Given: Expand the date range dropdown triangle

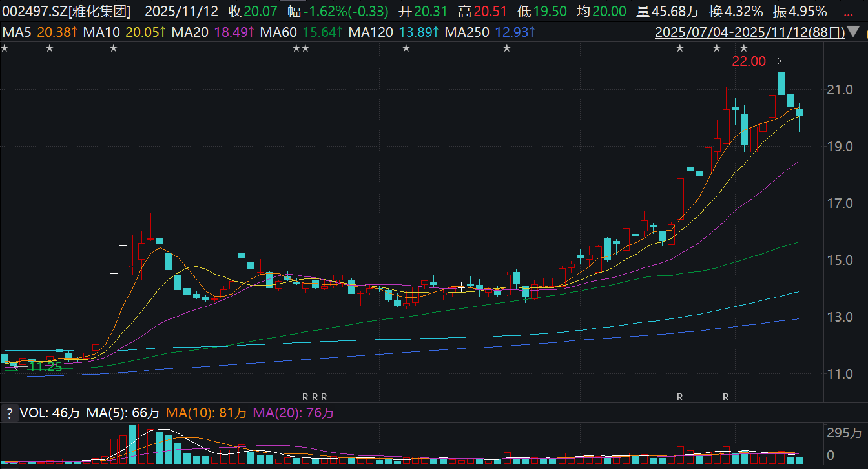Looking at the screenshot, I should point(854,32).
